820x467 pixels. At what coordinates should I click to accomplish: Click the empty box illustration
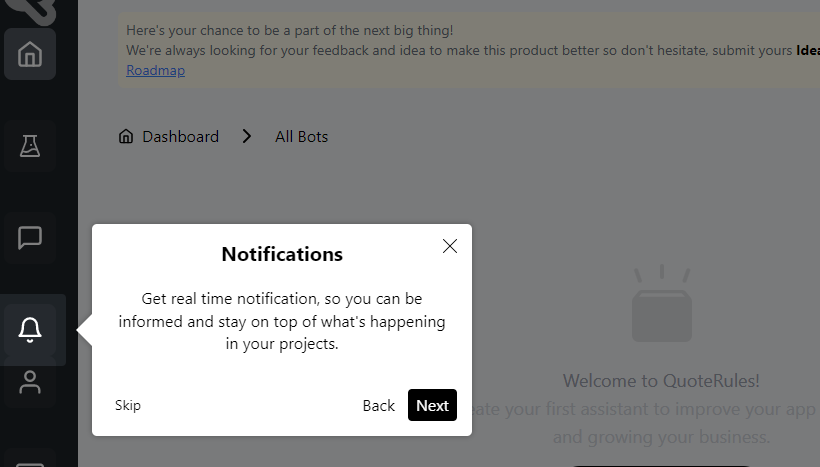pyautogui.click(x=662, y=303)
